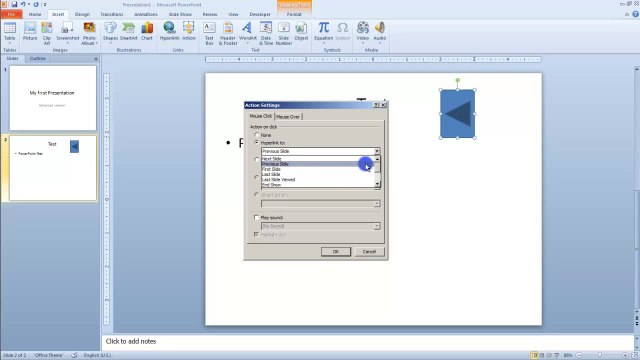Select the Hyperlink to radio button
Screen dimensions: 640x360
click(x=257, y=142)
